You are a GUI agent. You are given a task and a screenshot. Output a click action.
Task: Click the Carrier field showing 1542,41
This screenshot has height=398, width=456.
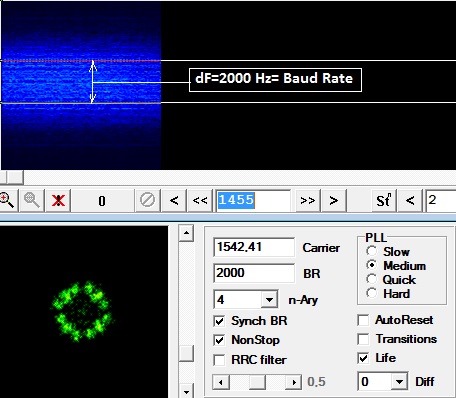(x=254, y=247)
